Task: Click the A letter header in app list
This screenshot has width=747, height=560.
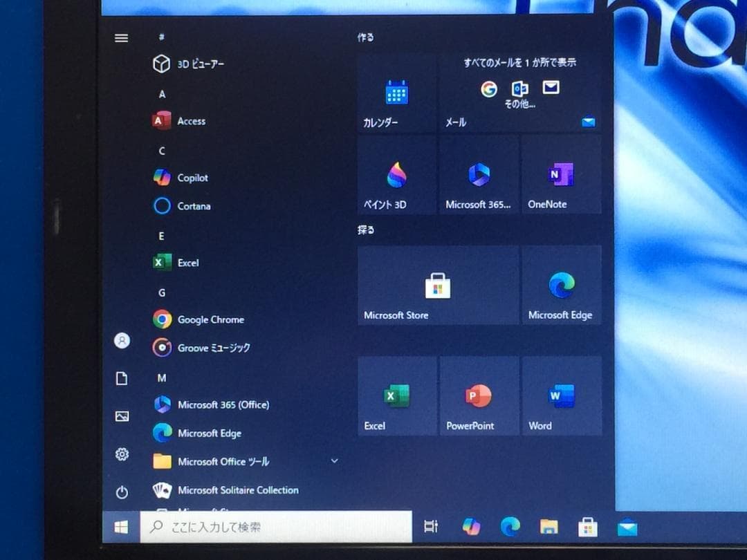Action: 162,94
